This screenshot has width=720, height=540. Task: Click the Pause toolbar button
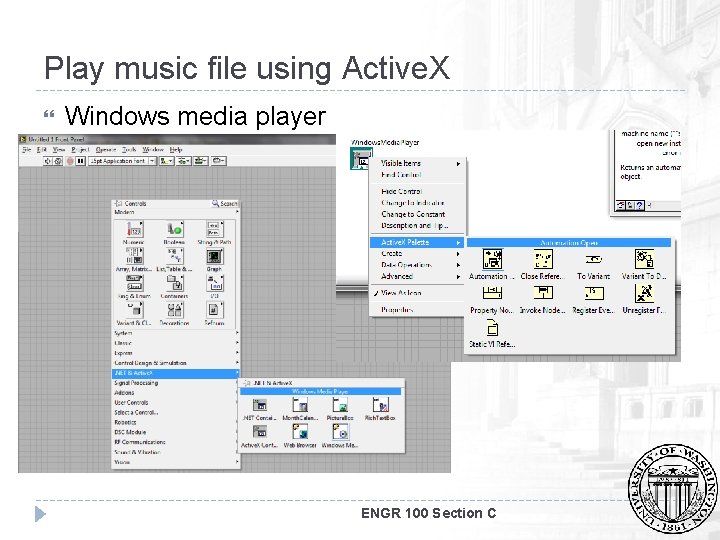pyautogui.click(x=80, y=161)
